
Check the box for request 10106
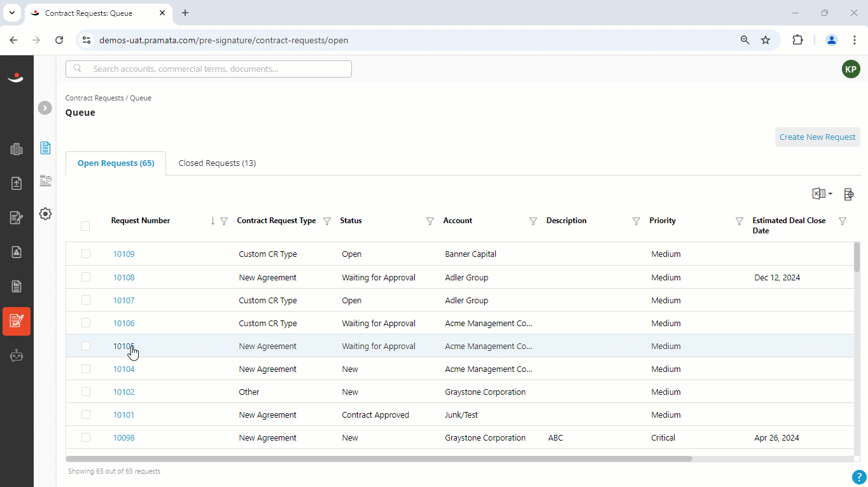click(86, 322)
